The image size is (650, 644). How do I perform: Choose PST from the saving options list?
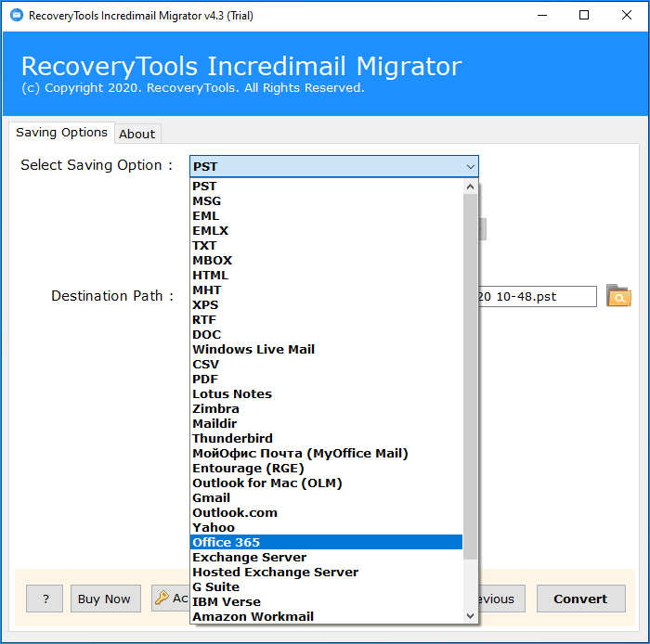coord(326,186)
